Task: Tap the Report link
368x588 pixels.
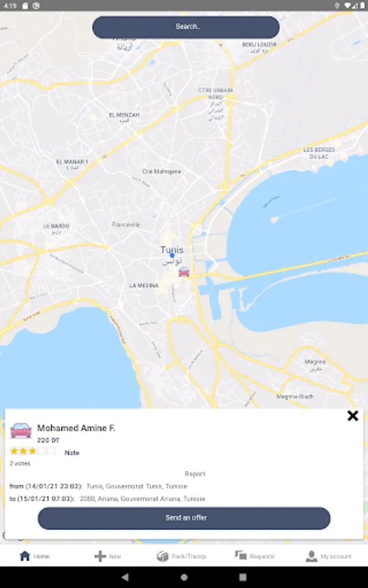Action: (x=195, y=474)
